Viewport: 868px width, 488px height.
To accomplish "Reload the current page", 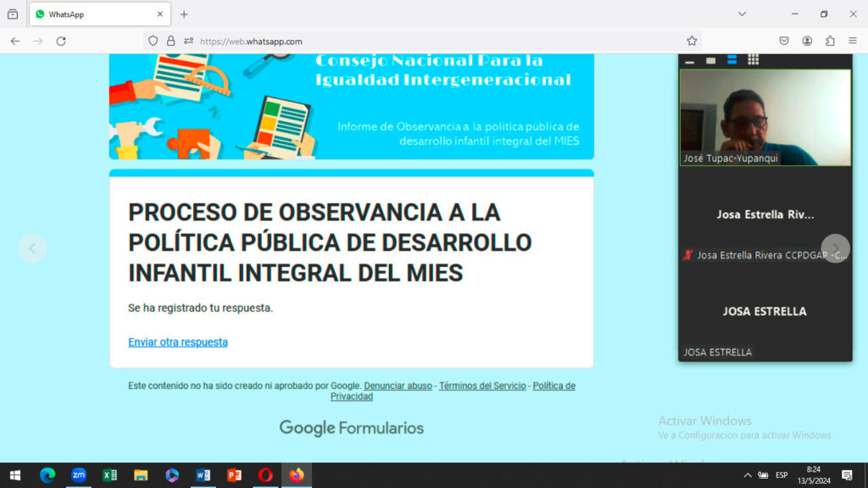I will (61, 41).
